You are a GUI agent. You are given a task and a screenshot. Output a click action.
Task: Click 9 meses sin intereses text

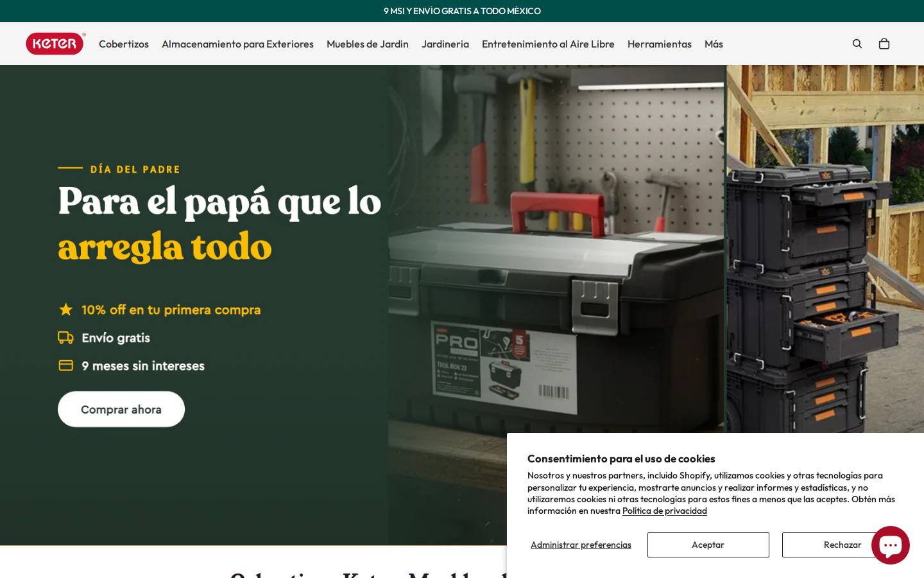143,365
